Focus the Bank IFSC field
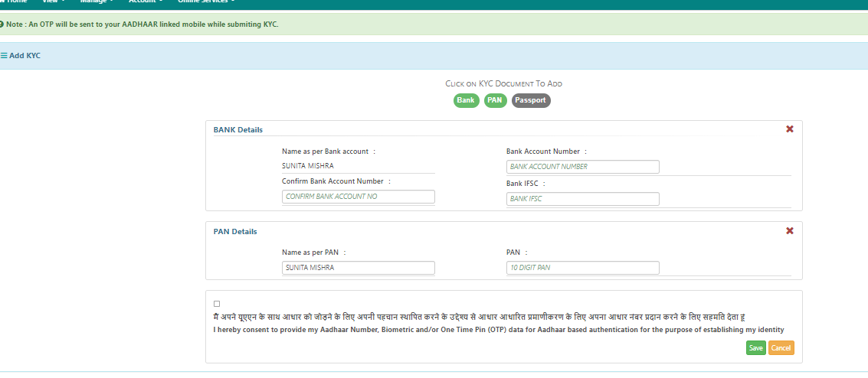Viewport: 868px width, 378px height. pyautogui.click(x=582, y=198)
